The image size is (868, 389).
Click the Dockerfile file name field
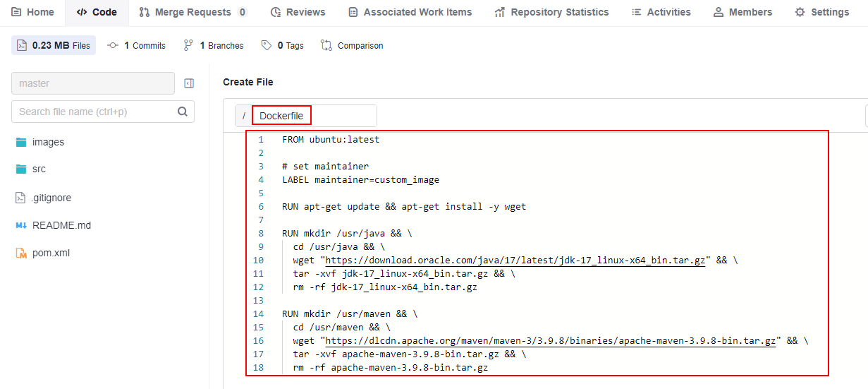click(x=281, y=116)
